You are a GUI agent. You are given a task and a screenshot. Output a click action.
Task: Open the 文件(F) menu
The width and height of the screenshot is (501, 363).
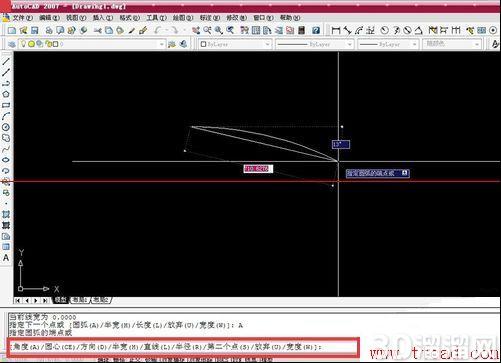(x=22, y=18)
